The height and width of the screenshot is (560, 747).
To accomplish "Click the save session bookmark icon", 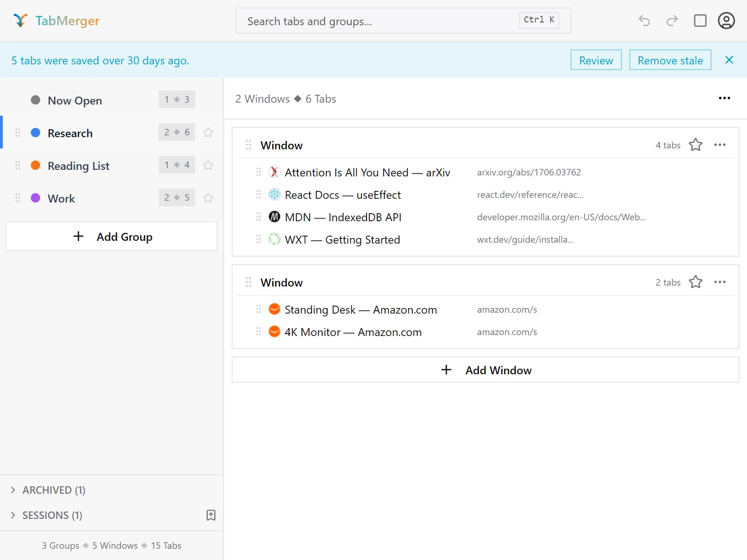I will pos(211,515).
